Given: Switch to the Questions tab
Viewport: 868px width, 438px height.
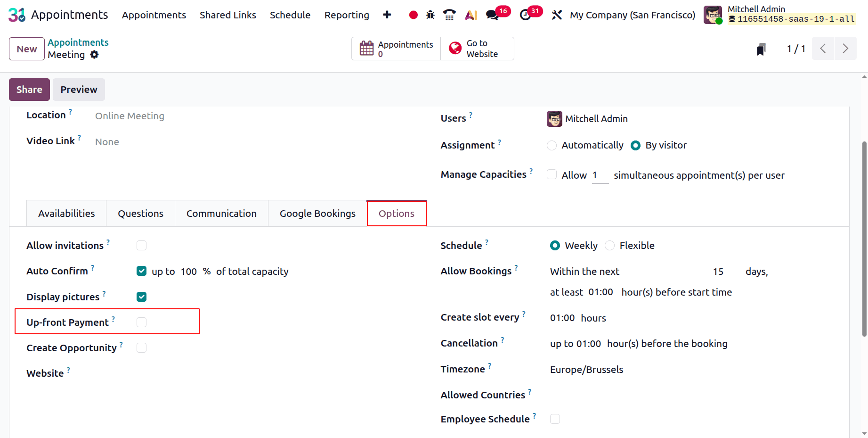Looking at the screenshot, I should tap(140, 214).
